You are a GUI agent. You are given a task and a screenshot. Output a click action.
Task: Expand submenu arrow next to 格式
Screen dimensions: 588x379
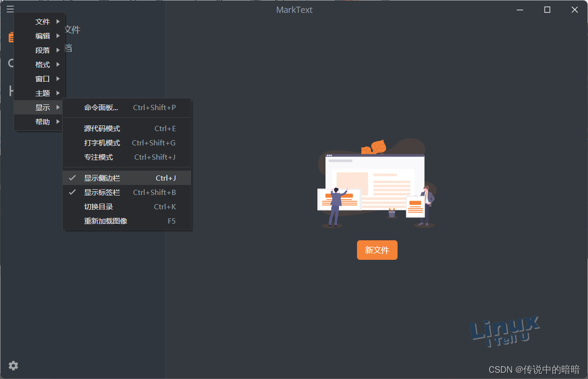click(58, 64)
